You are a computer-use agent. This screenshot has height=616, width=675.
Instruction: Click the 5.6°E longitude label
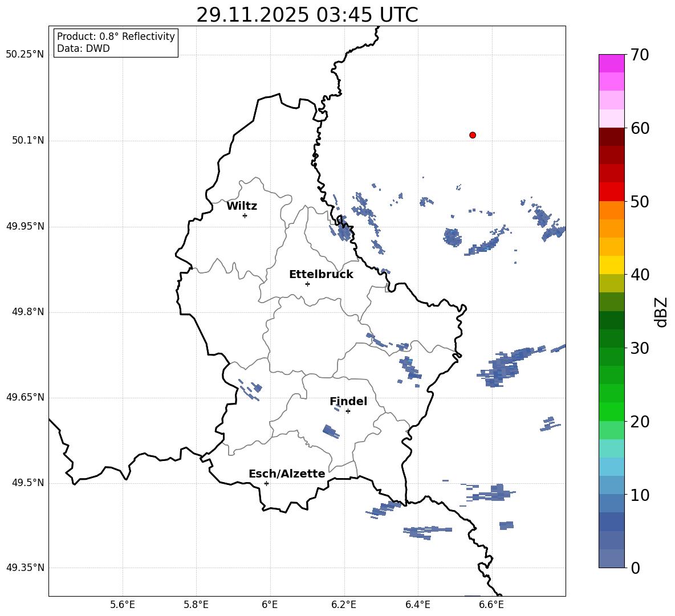click(123, 605)
